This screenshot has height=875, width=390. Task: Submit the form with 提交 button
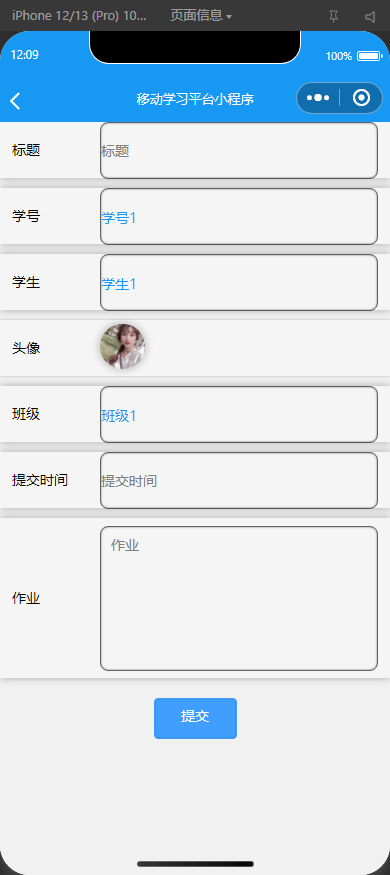(195, 718)
